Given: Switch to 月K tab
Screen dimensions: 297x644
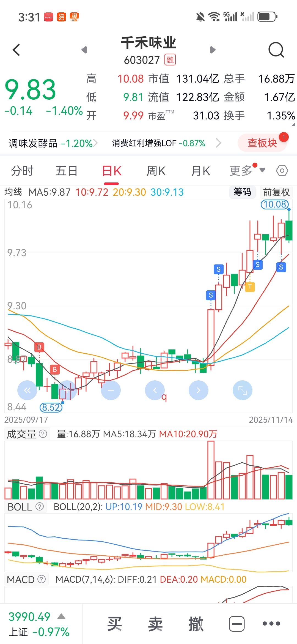Looking at the screenshot, I should click(x=200, y=171).
